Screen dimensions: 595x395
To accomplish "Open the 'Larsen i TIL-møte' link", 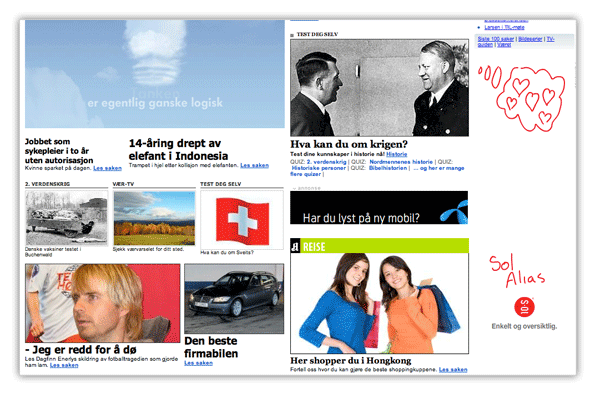I will click(504, 27).
